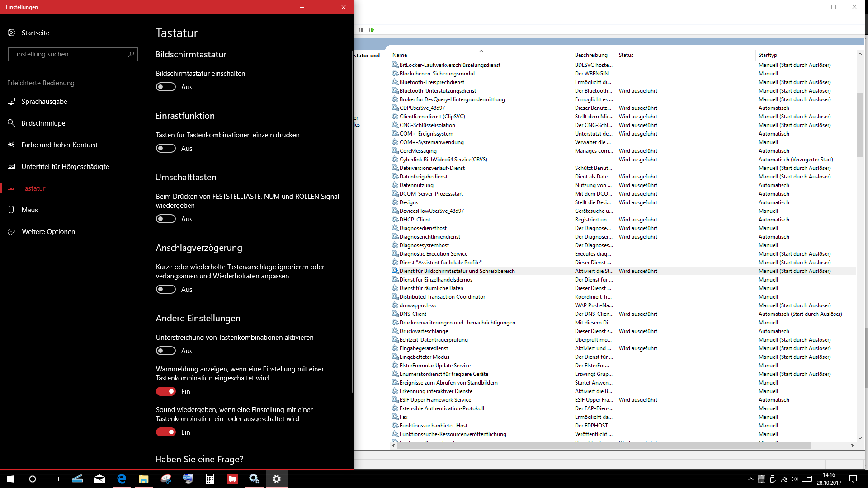The height and width of the screenshot is (488, 868).
Task: Select the Bluetooth-Unterstützungsdienst service
Action: [x=623, y=90]
